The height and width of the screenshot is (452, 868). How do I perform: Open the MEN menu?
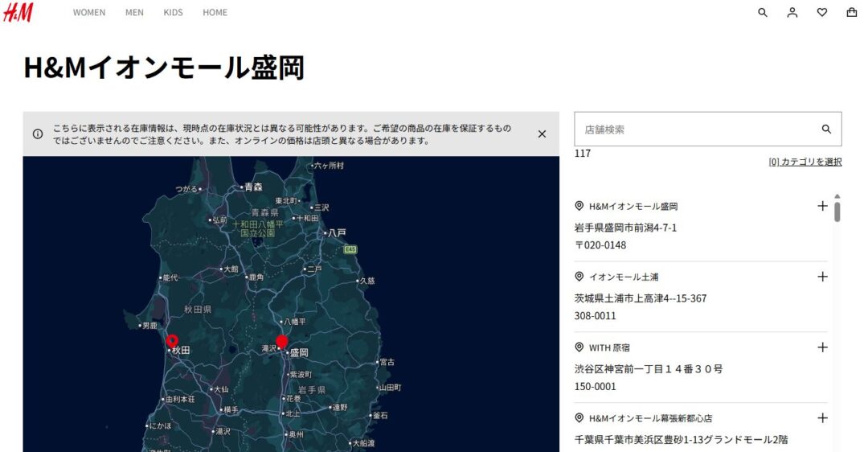click(134, 13)
